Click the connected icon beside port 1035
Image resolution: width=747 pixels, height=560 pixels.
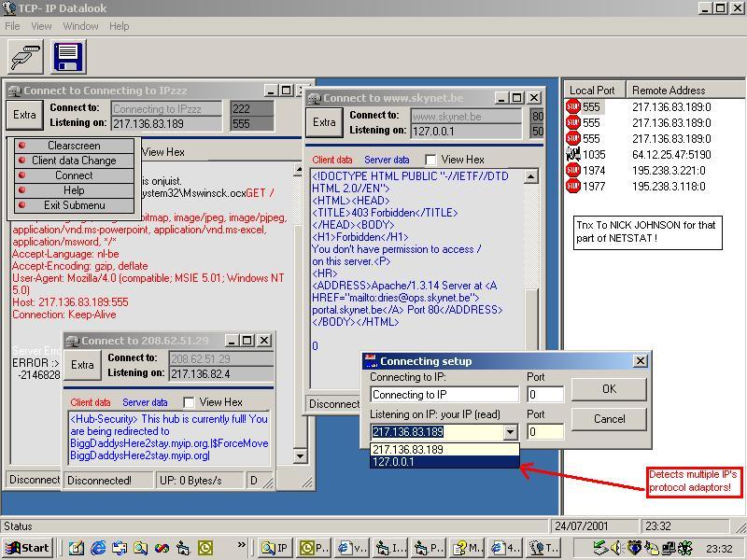click(573, 155)
